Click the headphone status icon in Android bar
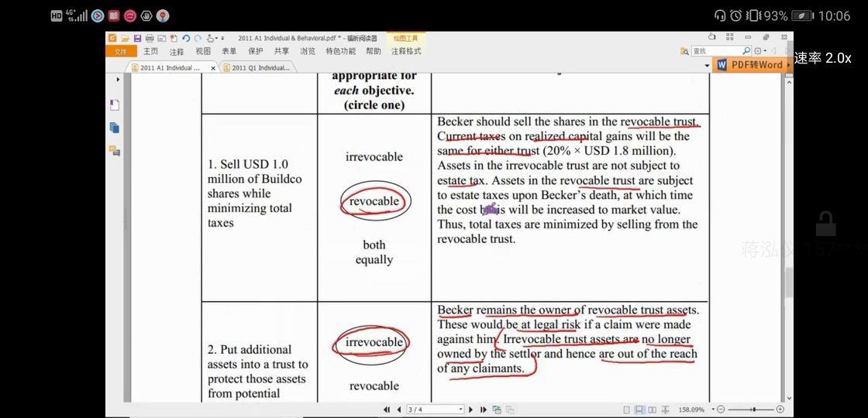868x418 pixels. click(720, 15)
